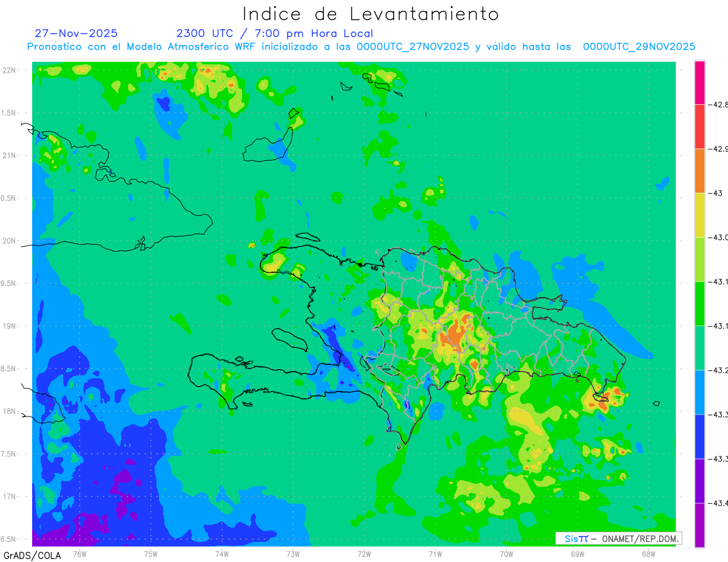This screenshot has width=728, height=562.
Task: Click the '75W' longitude label
Action: pyautogui.click(x=151, y=554)
